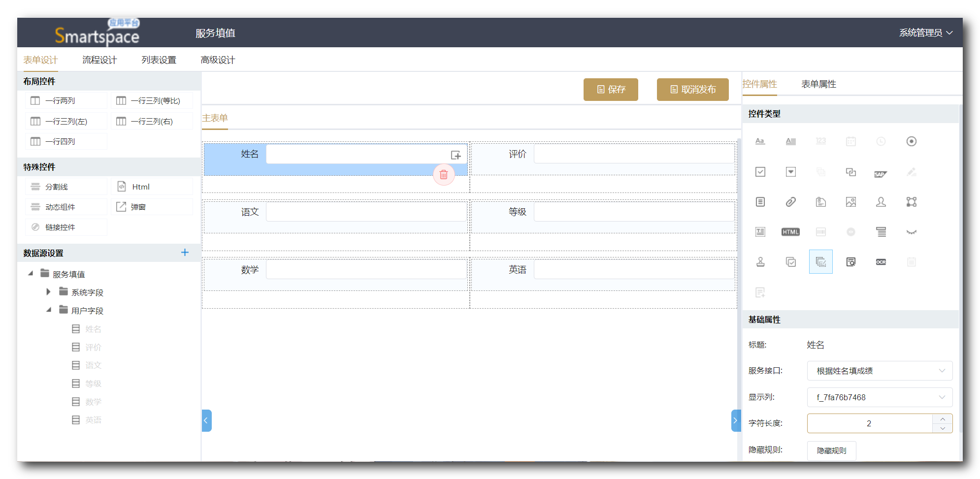The height and width of the screenshot is (479, 980).
Task: Switch to the 流程设计 tab
Action: 99,60
